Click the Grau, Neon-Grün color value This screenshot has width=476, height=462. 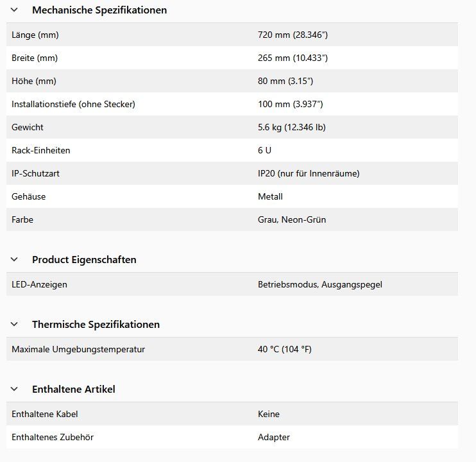coord(292,219)
